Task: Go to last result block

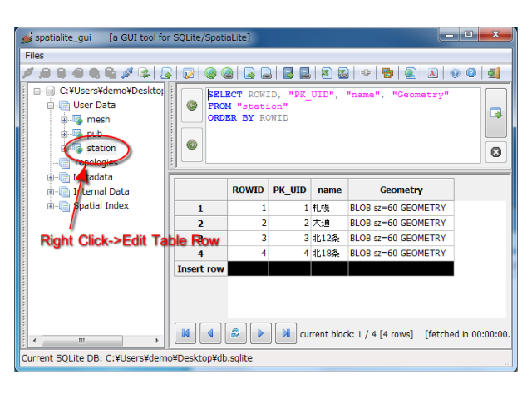Action: coord(286,333)
